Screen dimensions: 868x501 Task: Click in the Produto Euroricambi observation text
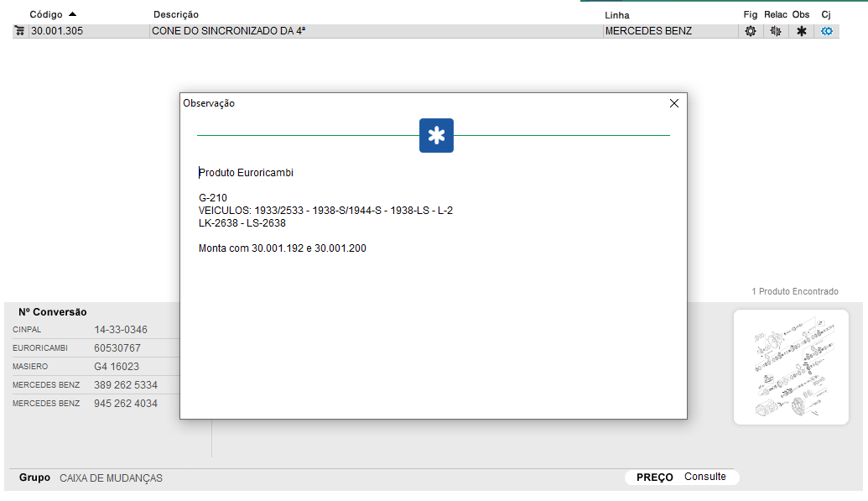247,173
